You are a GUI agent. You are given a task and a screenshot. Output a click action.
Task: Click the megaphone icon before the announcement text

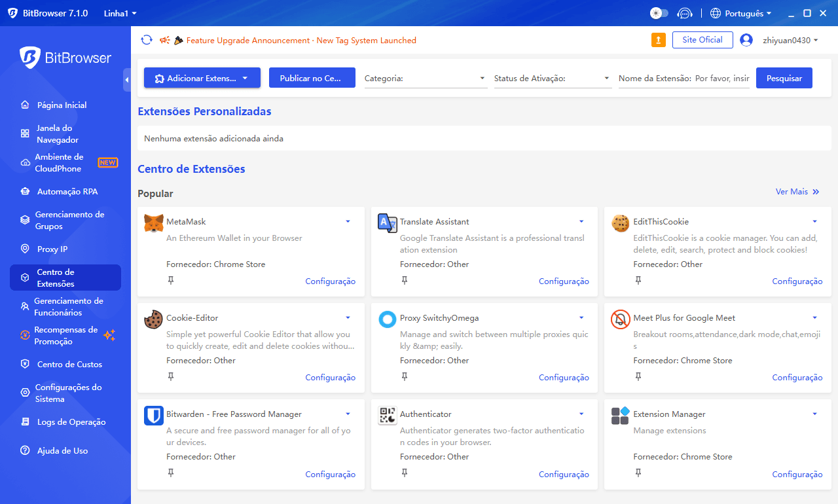[164, 40]
